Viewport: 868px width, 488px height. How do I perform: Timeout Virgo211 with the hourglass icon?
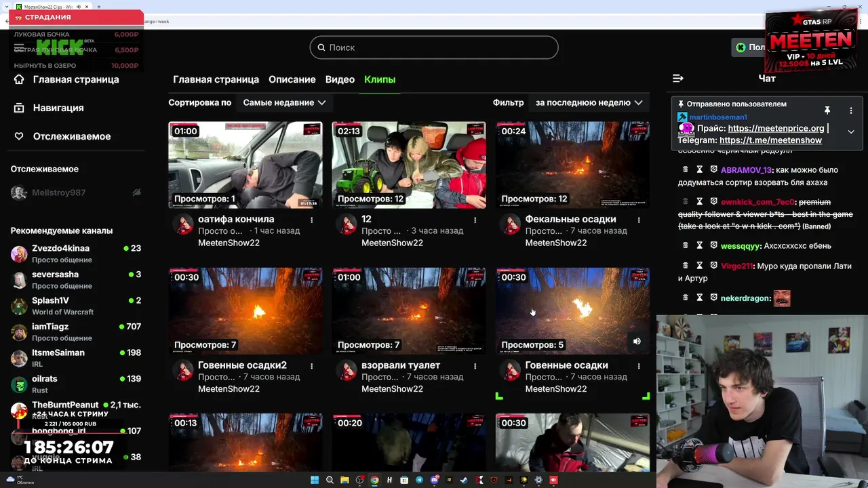699,266
